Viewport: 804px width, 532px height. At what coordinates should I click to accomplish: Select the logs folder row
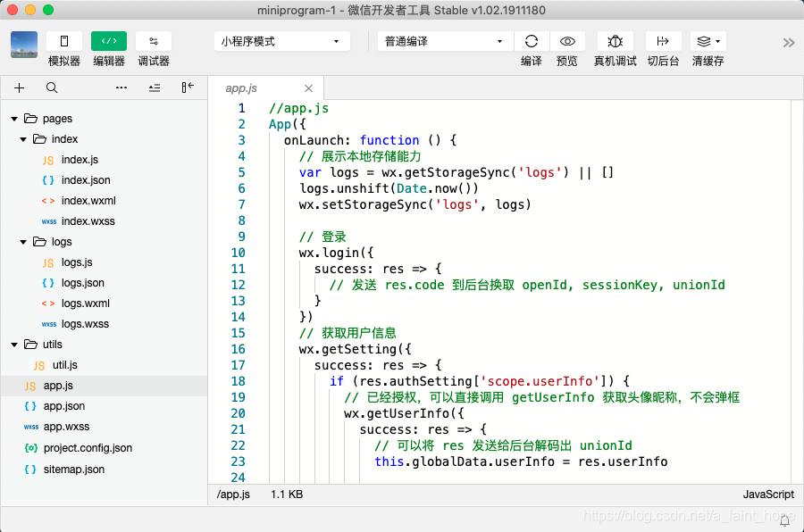point(104,241)
